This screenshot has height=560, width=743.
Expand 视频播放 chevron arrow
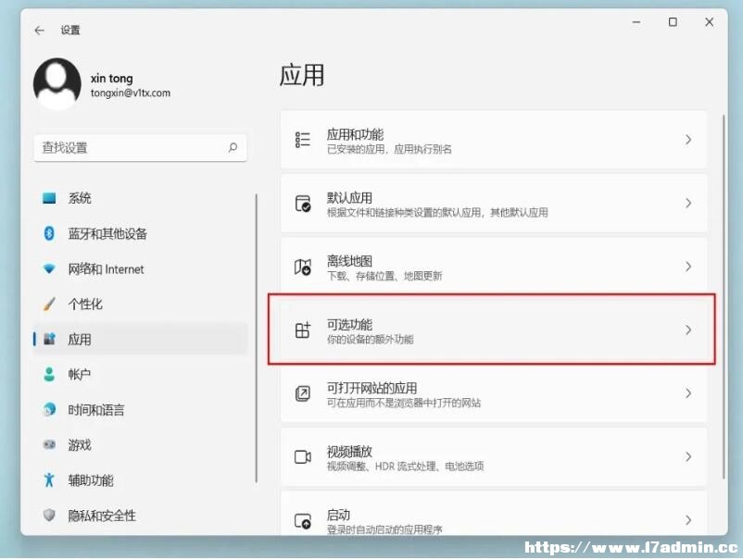(x=688, y=457)
